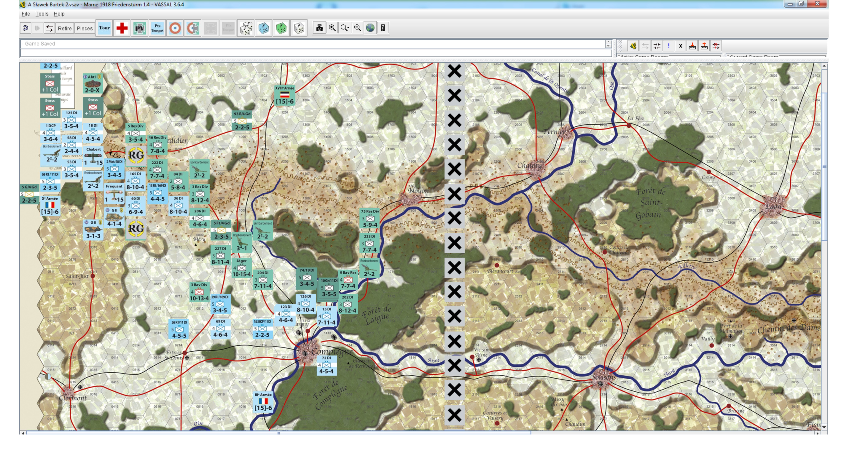
Task: Click the arrows with question mark icon
Action: tap(716, 46)
